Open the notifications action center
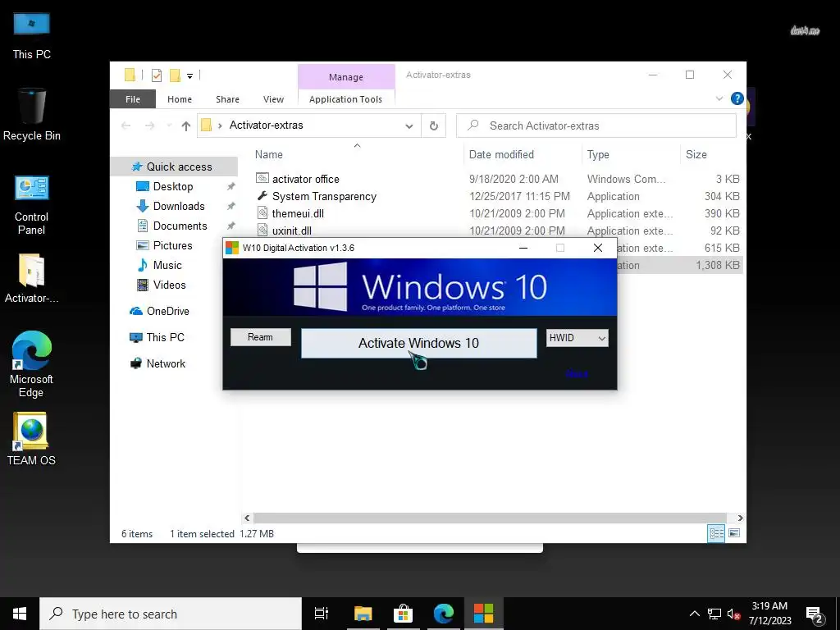840x630 pixels. tap(815, 615)
